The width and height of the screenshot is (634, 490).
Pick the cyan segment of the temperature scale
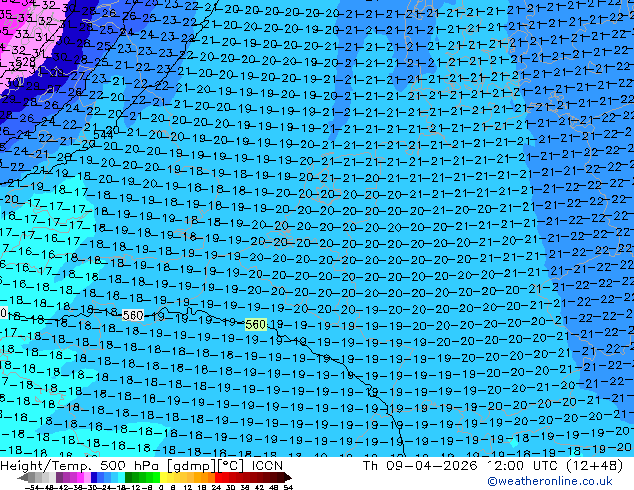[121, 477]
